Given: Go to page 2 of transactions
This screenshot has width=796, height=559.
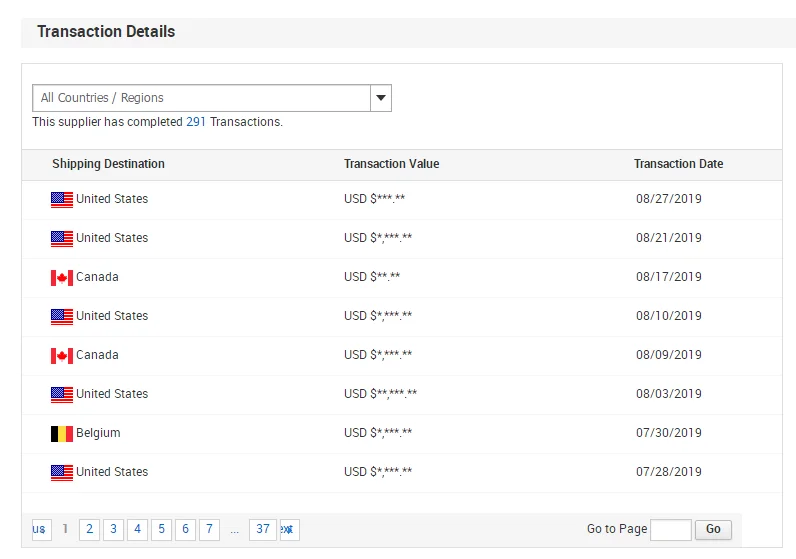Looking at the screenshot, I should (x=89, y=529).
